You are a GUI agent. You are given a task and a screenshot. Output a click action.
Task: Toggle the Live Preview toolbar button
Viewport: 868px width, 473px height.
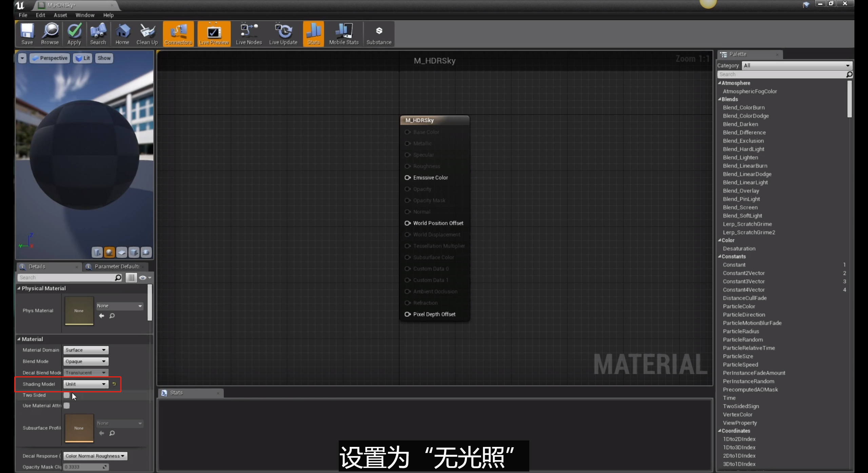(214, 34)
